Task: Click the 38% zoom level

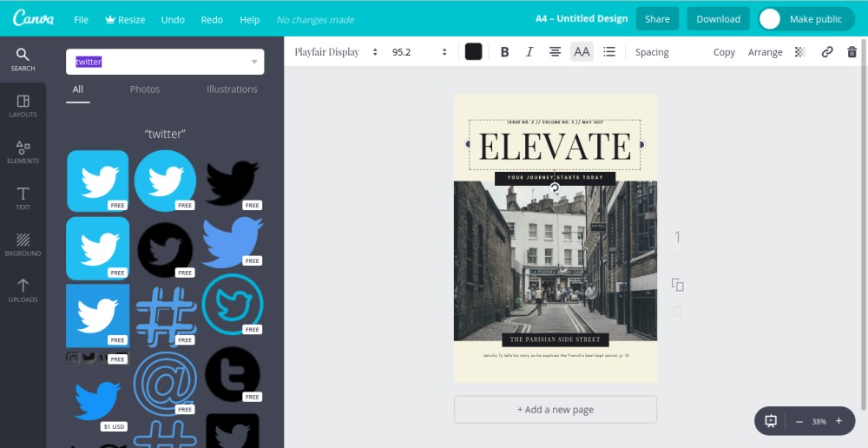Action: (819, 421)
